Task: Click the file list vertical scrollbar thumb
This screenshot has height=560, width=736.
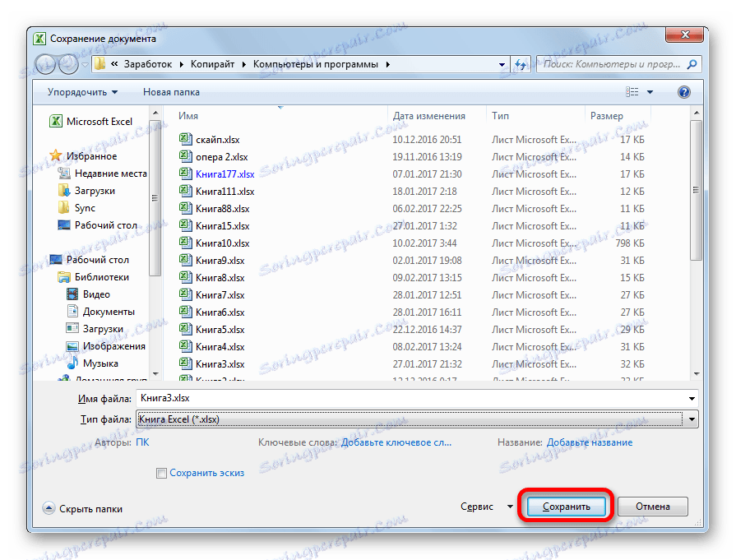Action: click(696, 190)
